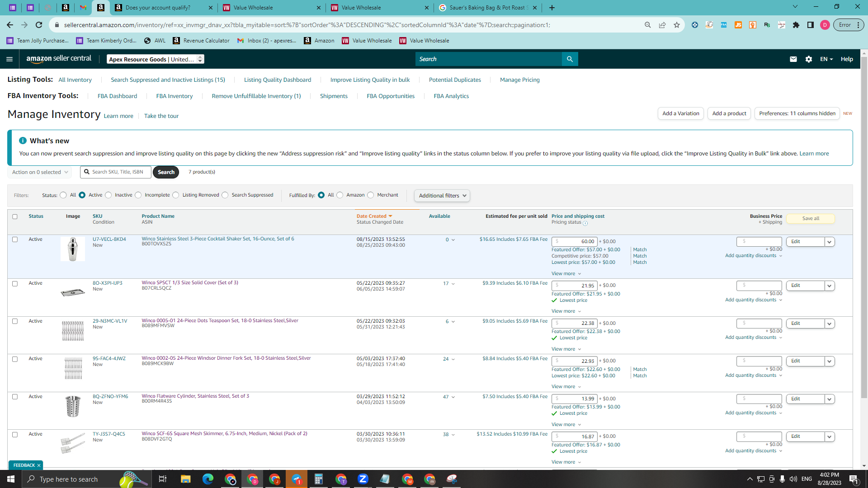Viewport: 868px width, 488px height.
Task: Open Preferences: 11 columns hidden
Action: point(797,113)
